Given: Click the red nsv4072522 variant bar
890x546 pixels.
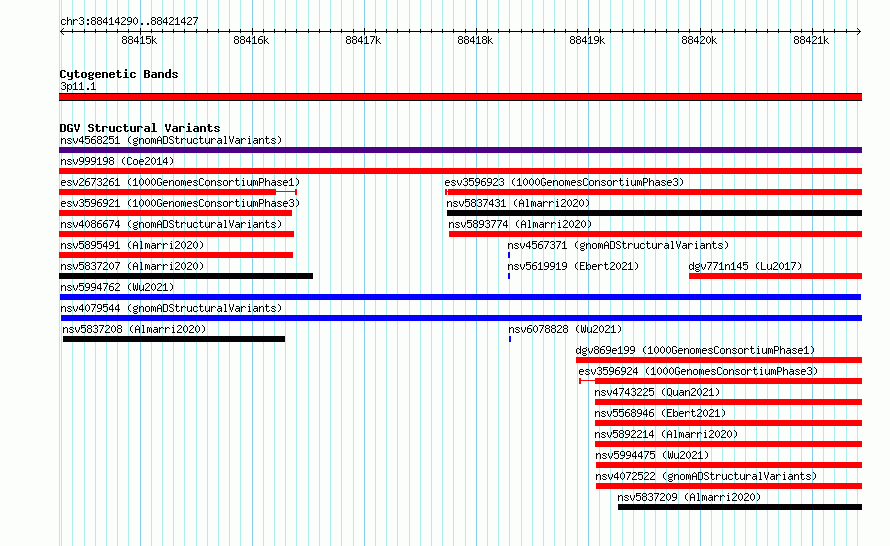Looking at the screenshot, I should 729,486.
